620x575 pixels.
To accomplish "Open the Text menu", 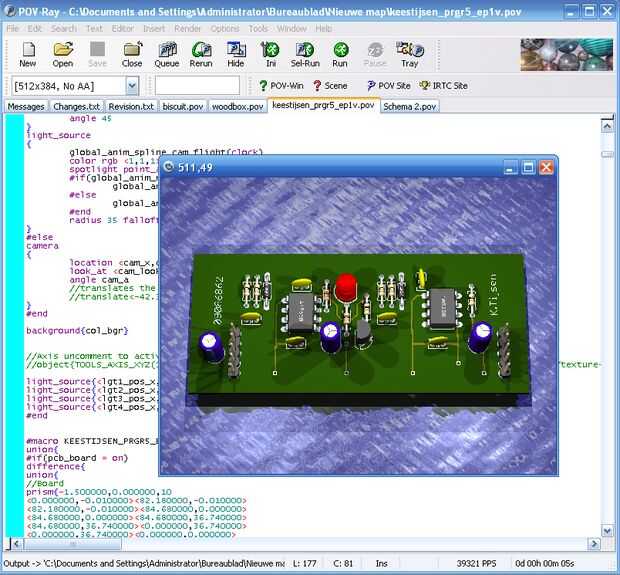I will (94, 28).
